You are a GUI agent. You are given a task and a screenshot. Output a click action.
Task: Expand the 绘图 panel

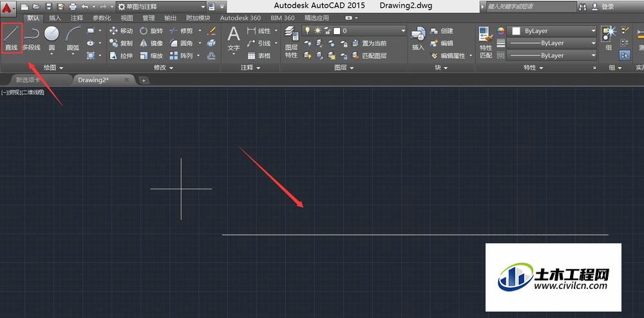53,68
